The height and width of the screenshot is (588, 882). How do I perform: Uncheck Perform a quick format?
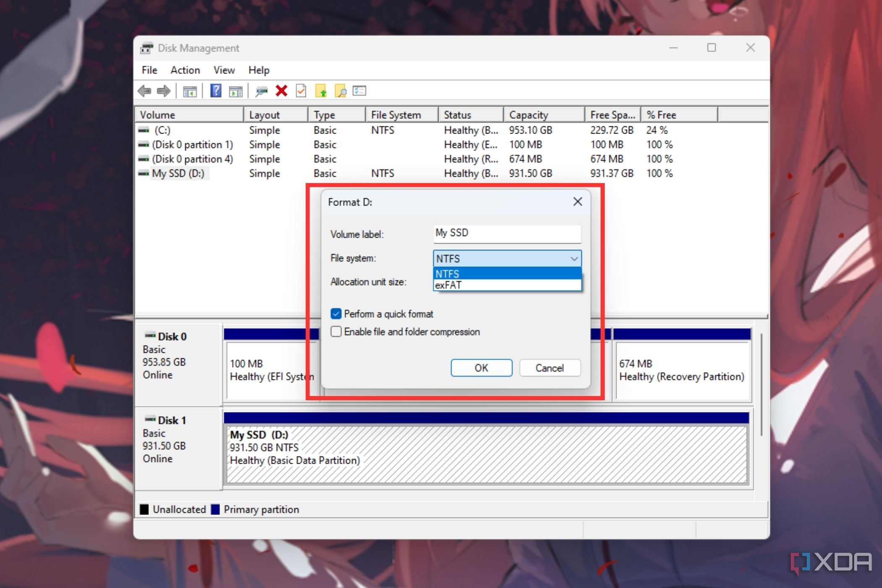pos(336,314)
